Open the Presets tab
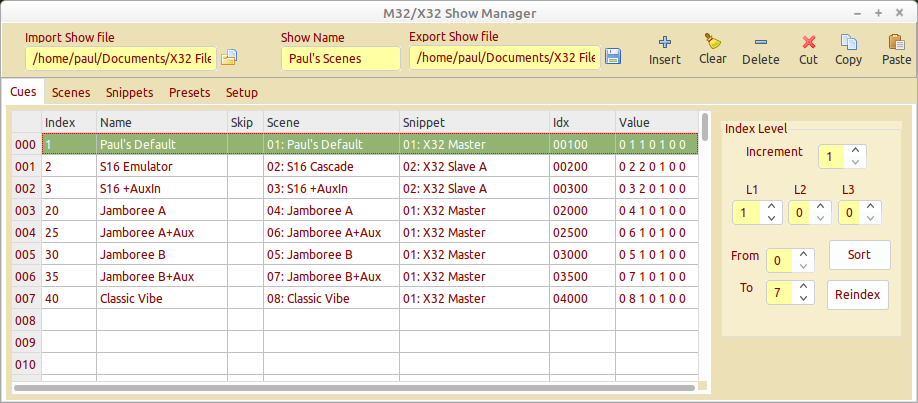 190,93
